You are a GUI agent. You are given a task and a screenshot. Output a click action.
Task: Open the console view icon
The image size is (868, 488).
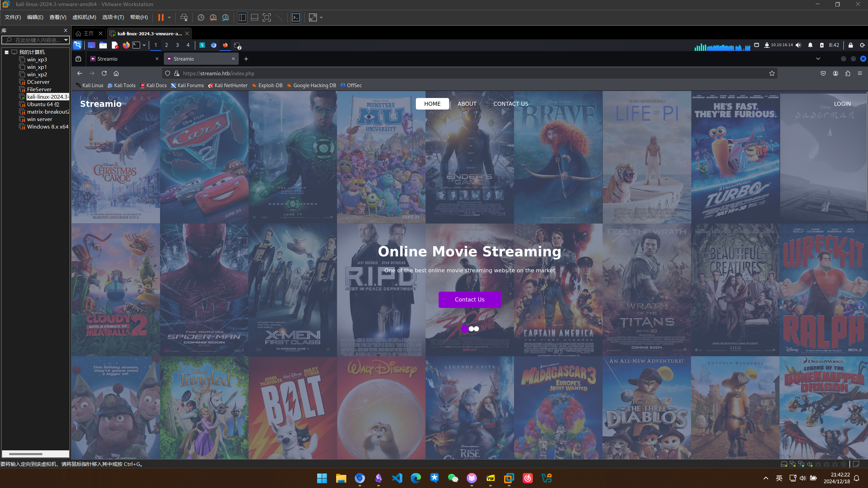point(296,18)
